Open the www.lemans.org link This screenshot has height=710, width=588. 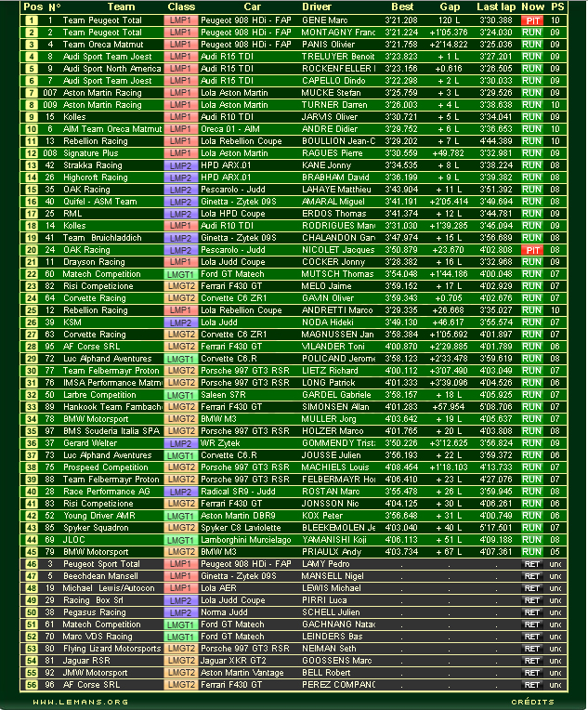[x=80, y=702]
